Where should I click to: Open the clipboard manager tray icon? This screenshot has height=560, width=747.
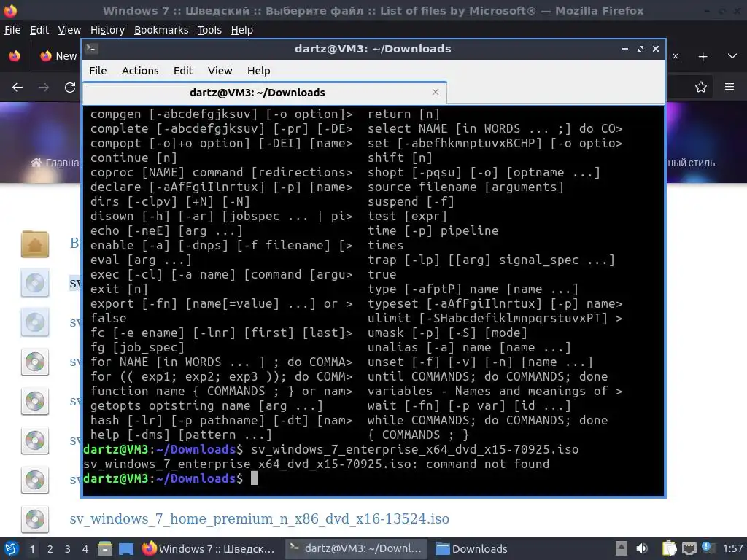pyautogui.click(x=669, y=548)
